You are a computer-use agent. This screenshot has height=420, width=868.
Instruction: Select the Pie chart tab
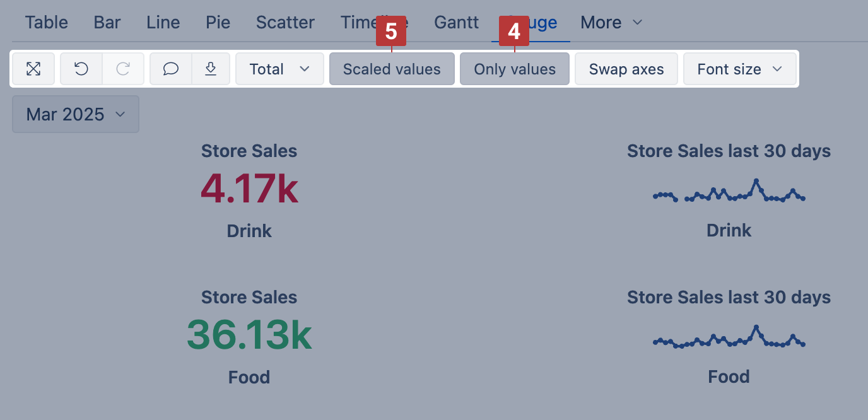[218, 23]
